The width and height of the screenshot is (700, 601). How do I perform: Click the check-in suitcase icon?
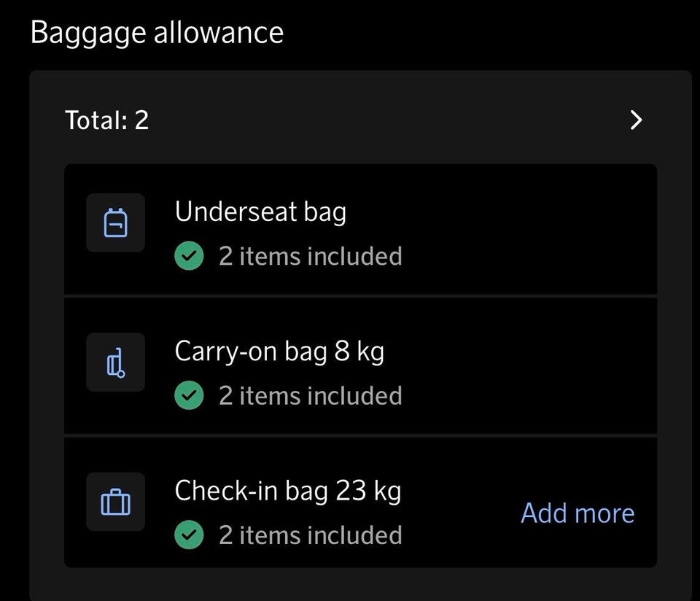pos(116,502)
